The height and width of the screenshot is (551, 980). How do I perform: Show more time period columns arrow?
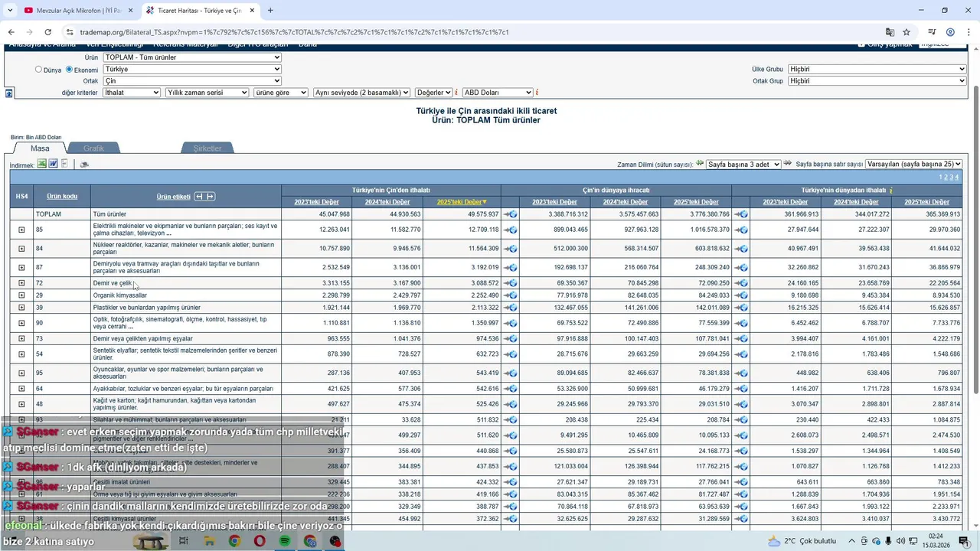pos(787,164)
